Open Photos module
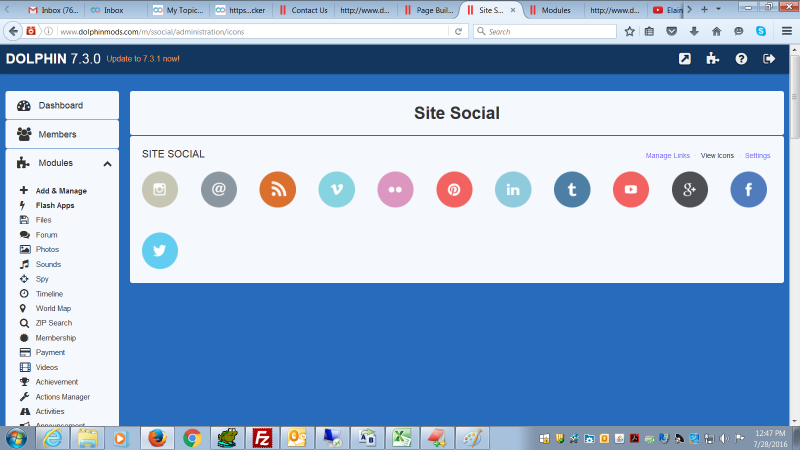The height and width of the screenshot is (450, 800). coord(47,249)
